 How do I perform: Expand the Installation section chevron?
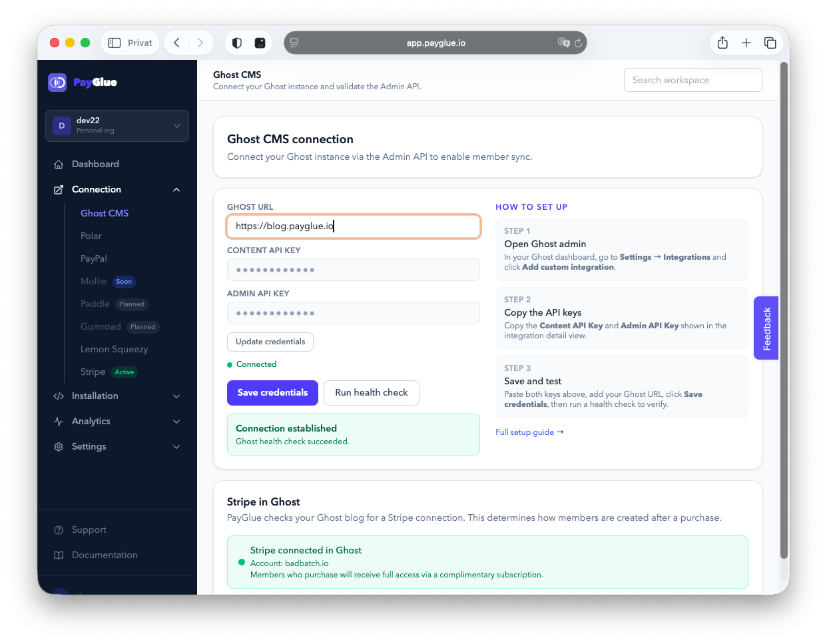pyautogui.click(x=176, y=396)
